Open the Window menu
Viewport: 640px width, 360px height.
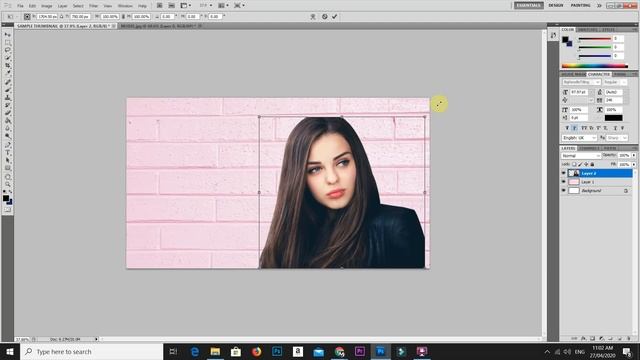click(x=125, y=6)
